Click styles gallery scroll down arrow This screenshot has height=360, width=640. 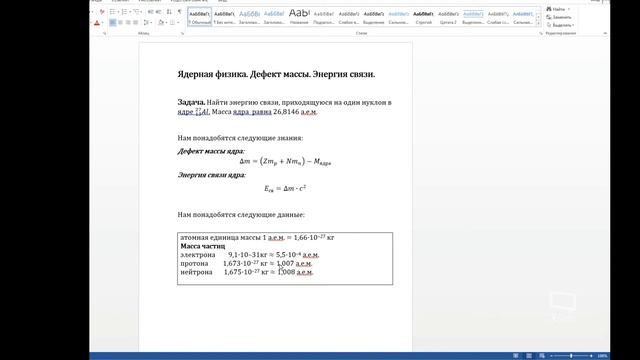pyautogui.click(x=538, y=18)
